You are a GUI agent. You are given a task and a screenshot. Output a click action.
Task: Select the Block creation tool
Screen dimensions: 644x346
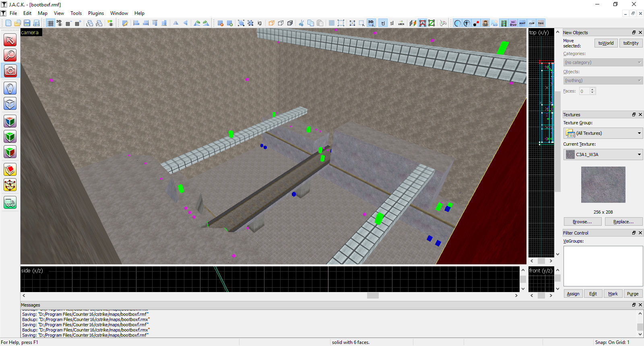pyautogui.click(x=10, y=104)
